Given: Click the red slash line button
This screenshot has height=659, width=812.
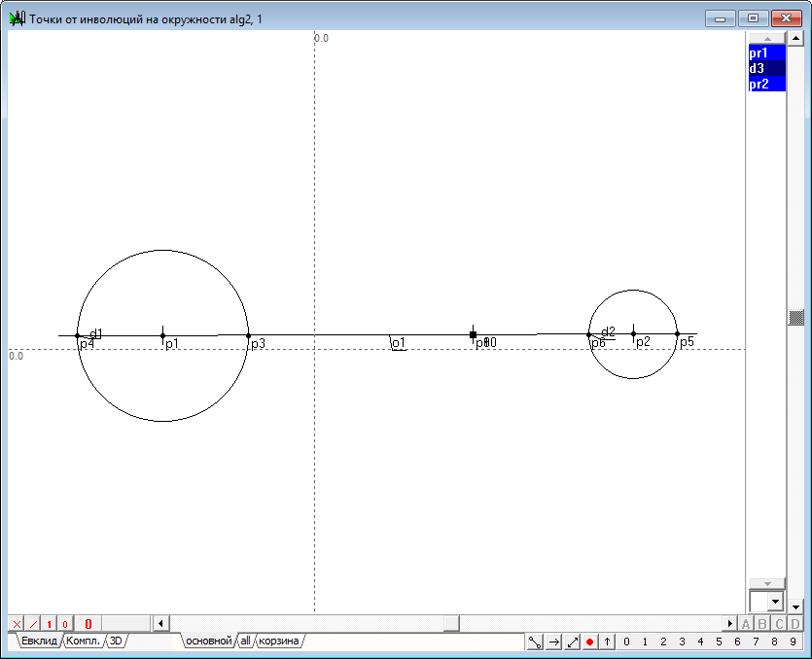Looking at the screenshot, I should click(33, 624).
